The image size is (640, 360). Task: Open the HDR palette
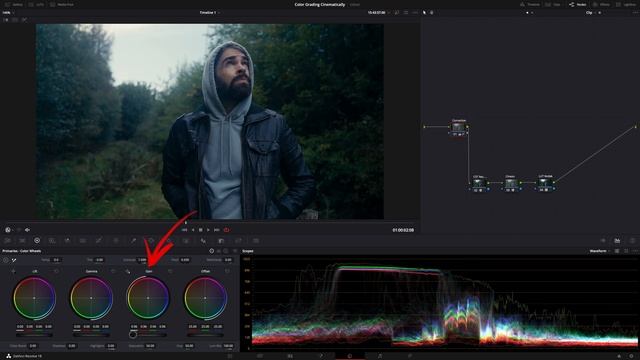(x=52, y=241)
